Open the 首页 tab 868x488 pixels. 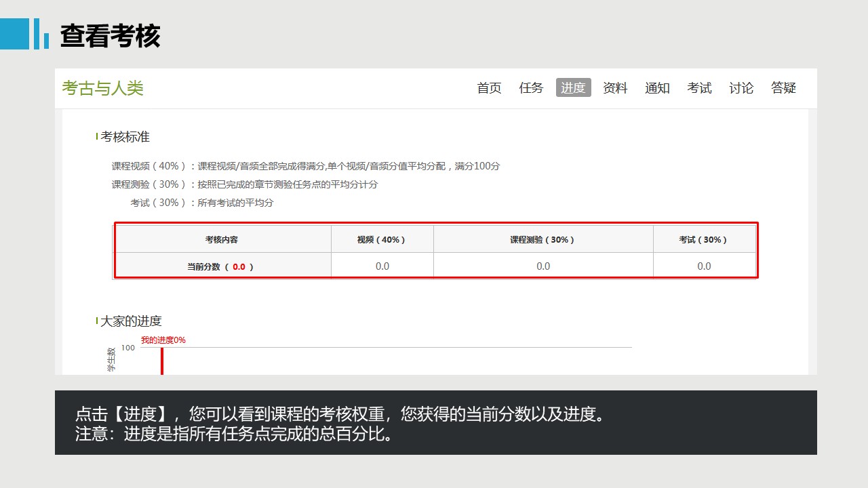click(489, 88)
